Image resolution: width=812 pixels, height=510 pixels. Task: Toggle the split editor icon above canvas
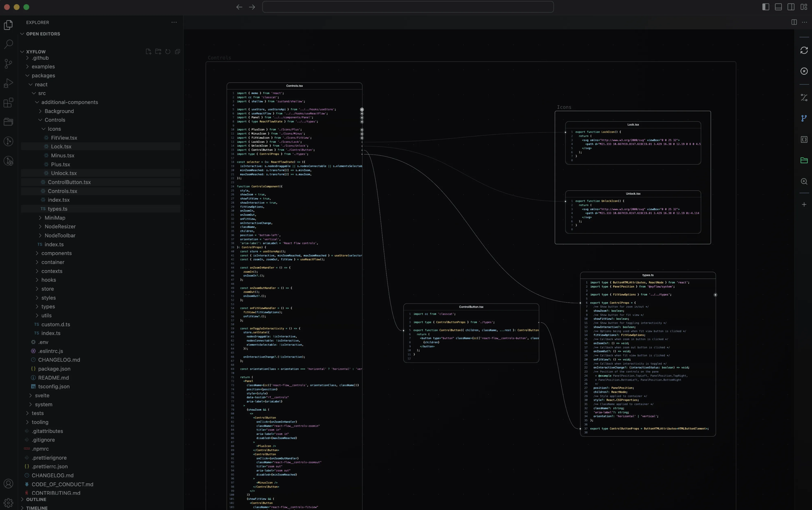[x=794, y=22]
